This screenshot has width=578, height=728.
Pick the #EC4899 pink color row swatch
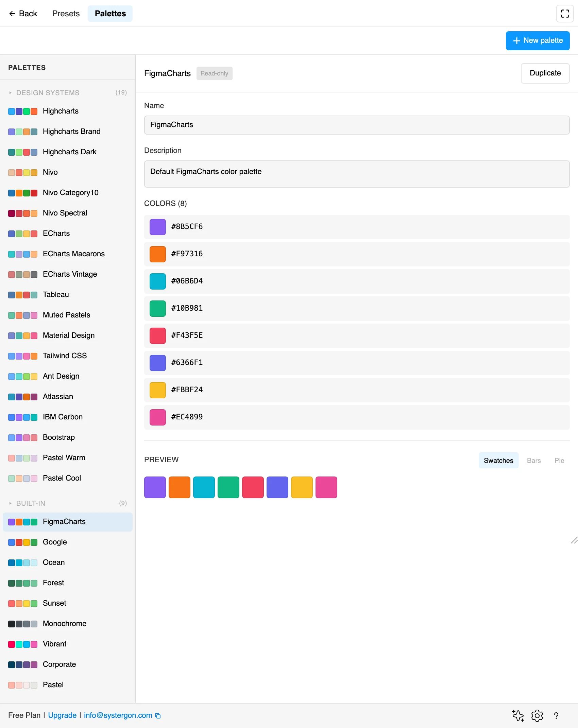158,417
